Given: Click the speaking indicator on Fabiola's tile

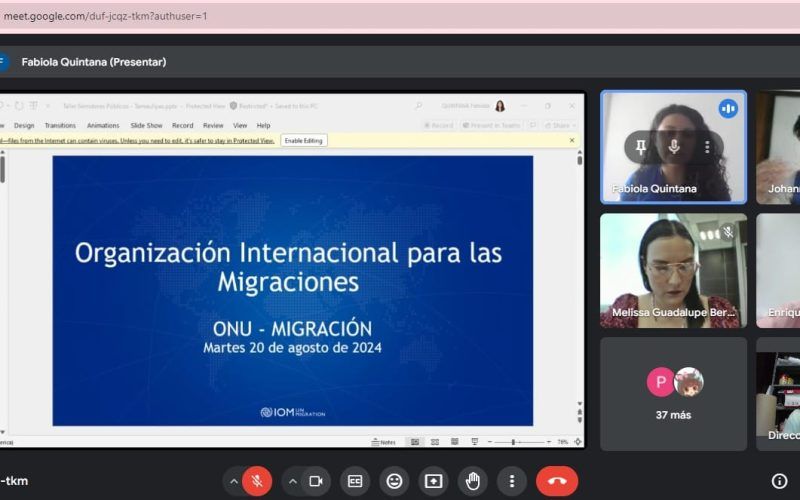Looking at the screenshot, I should point(728,109).
